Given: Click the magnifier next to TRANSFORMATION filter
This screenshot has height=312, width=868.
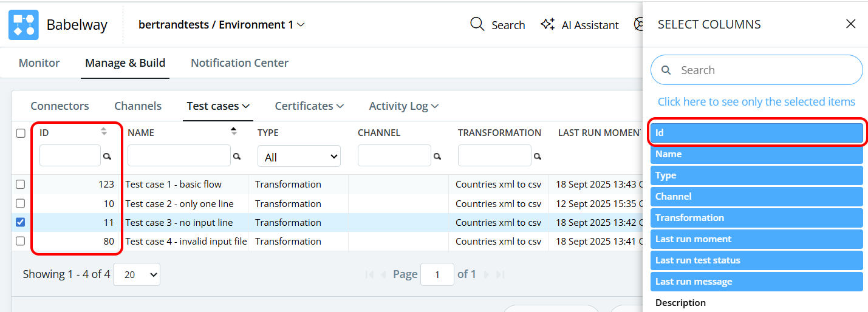Looking at the screenshot, I should pyautogui.click(x=538, y=157).
